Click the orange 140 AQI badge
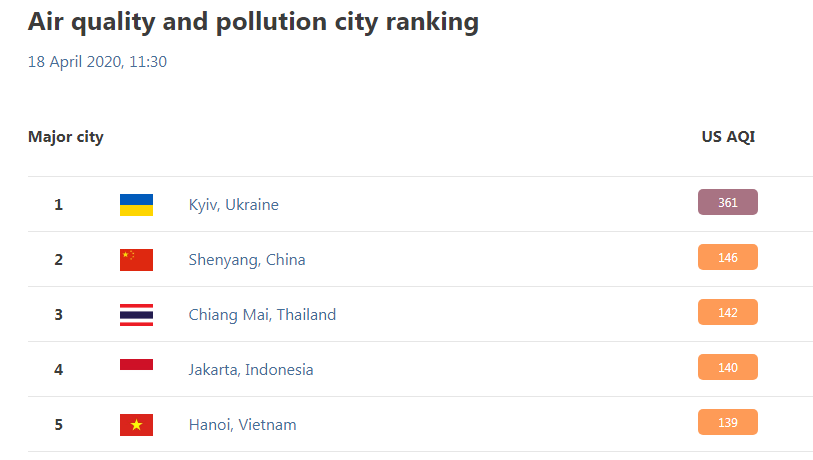Viewport: 813px width, 460px height. 727,367
